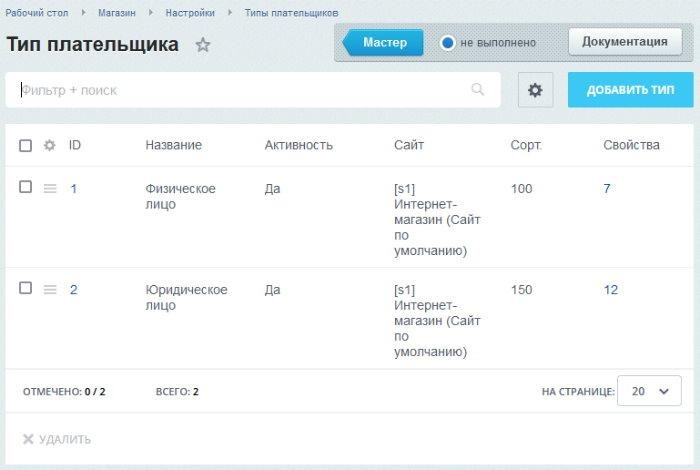Open row actions menu for Юридическое лицо

(x=50, y=290)
